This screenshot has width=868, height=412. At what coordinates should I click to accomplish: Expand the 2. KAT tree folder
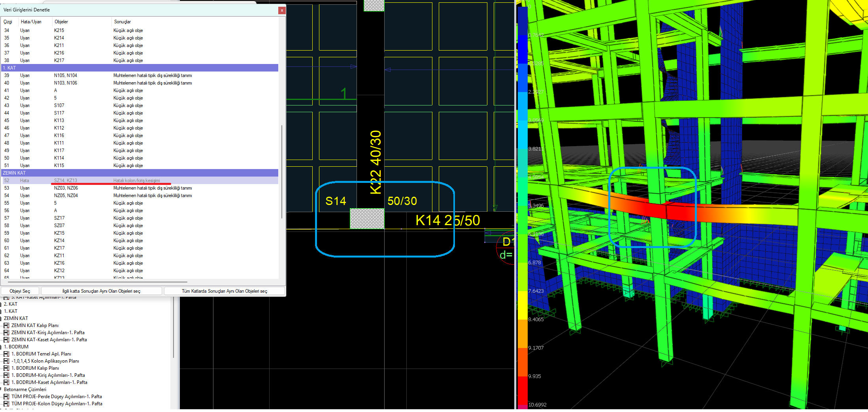(1, 304)
